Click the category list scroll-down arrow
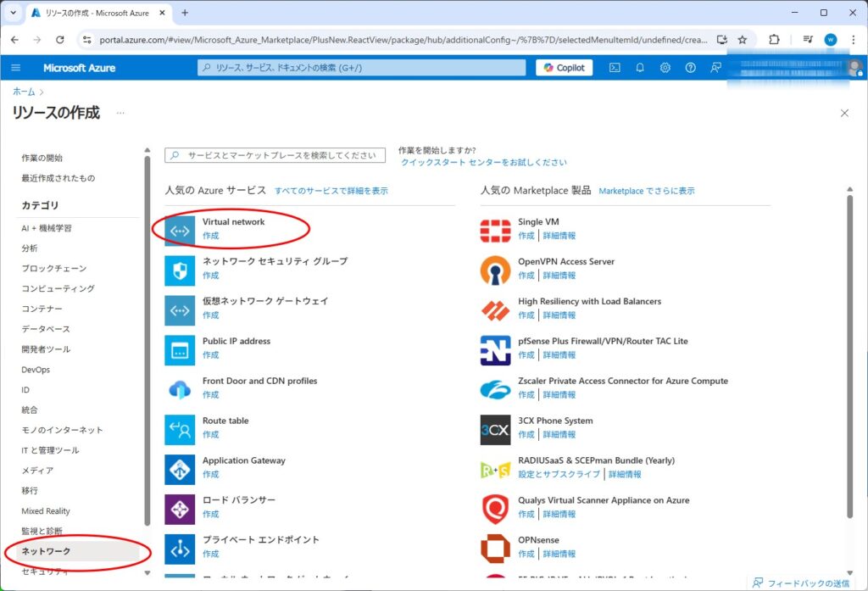 coord(147,572)
